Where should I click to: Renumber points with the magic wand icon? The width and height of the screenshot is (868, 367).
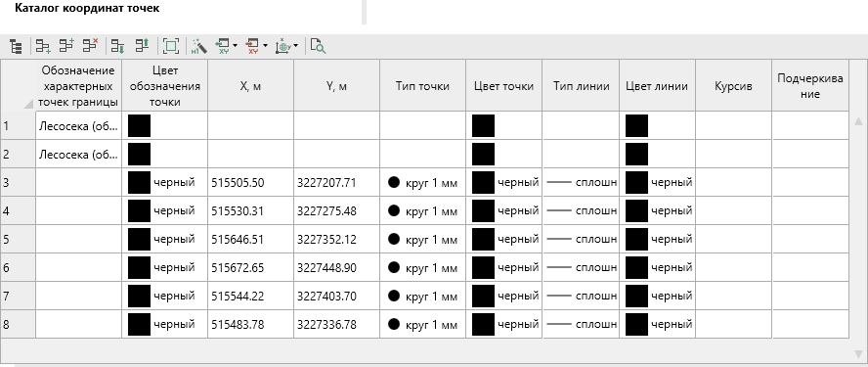198,46
